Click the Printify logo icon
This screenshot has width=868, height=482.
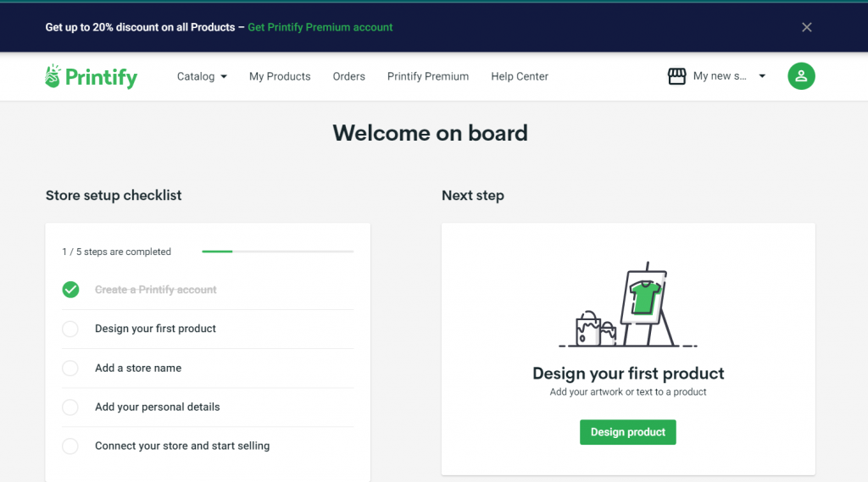coord(53,76)
